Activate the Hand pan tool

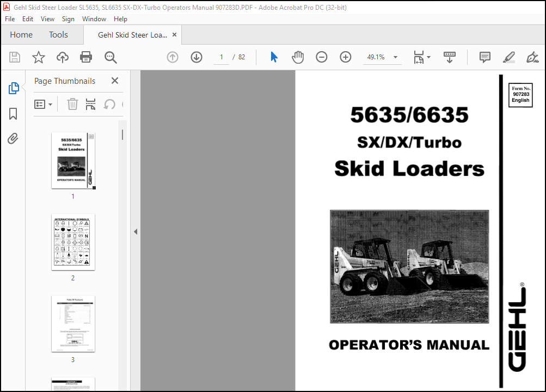[x=298, y=57]
